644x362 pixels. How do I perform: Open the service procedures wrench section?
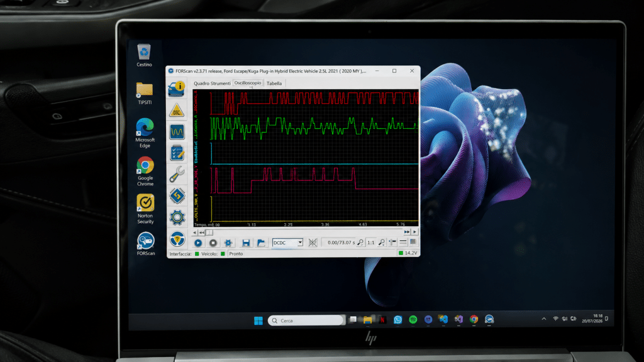[177, 175]
